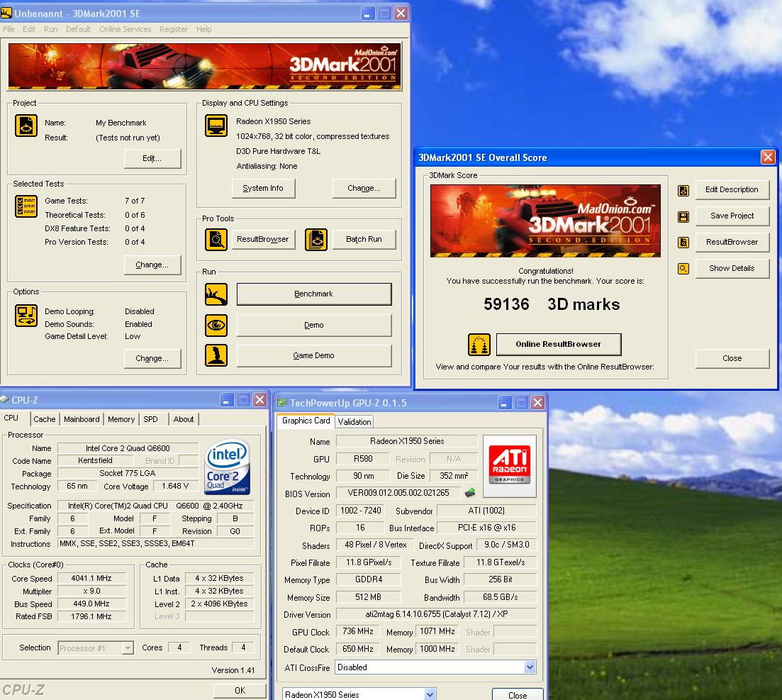Click Change... button under Selected Tests
This screenshot has height=700, width=782.
(x=152, y=265)
